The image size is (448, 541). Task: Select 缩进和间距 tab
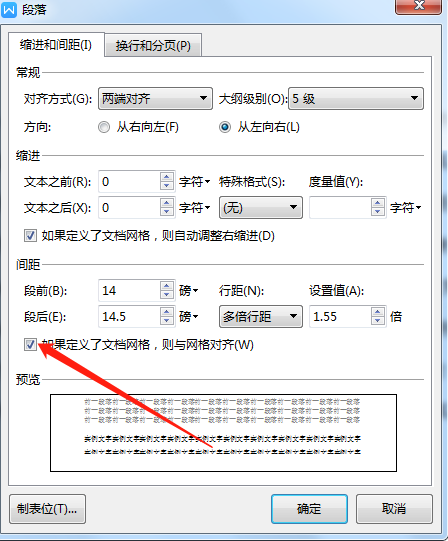coord(56,45)
